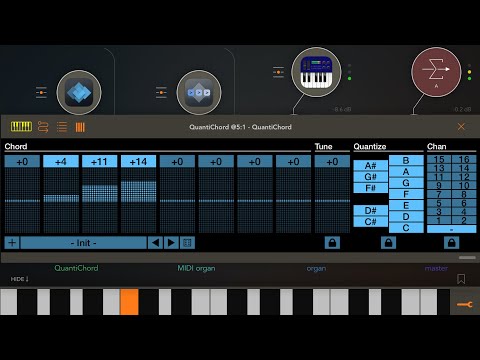Grab the horizontal scrollbar handle
The width and height of the screenshot is (480, 360).
(467, 257)
